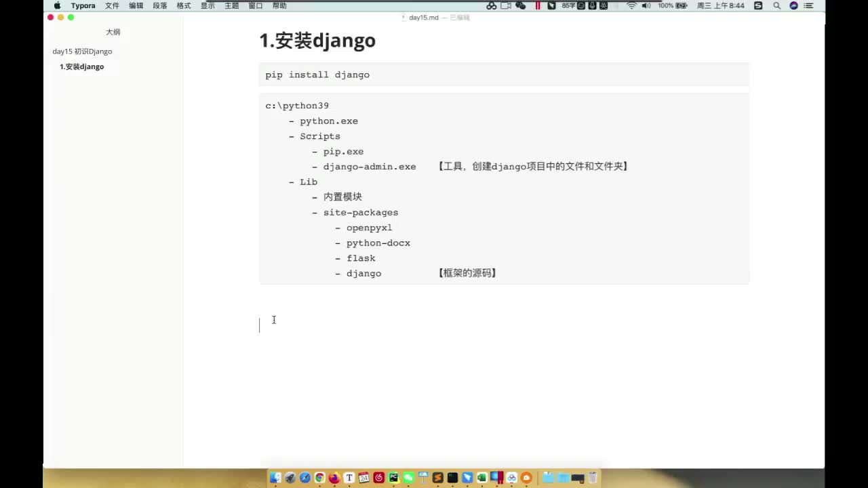Open Spotlight search
Image resolution: width=868 pixels, height=488 pixels.
click(x=776, y=5)
